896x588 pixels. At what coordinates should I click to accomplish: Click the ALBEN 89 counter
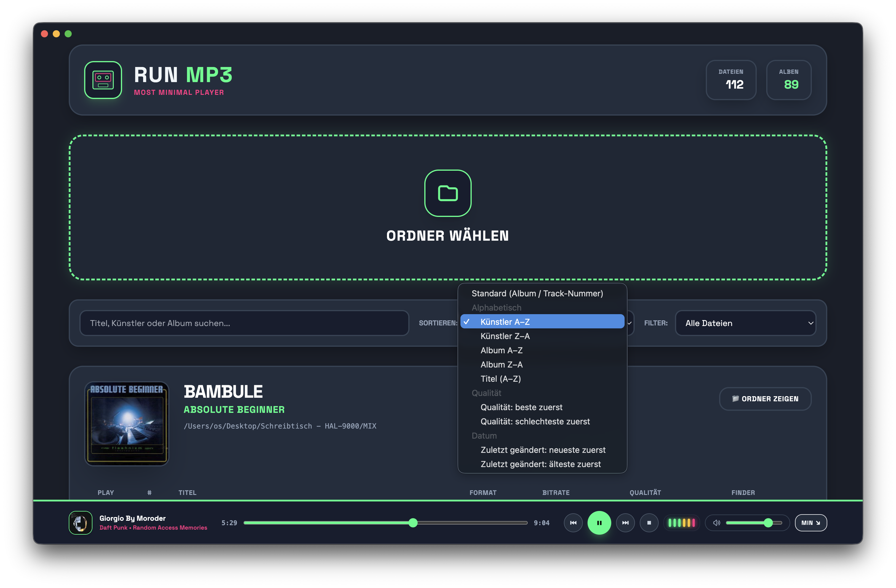click(x=788, y=80)
